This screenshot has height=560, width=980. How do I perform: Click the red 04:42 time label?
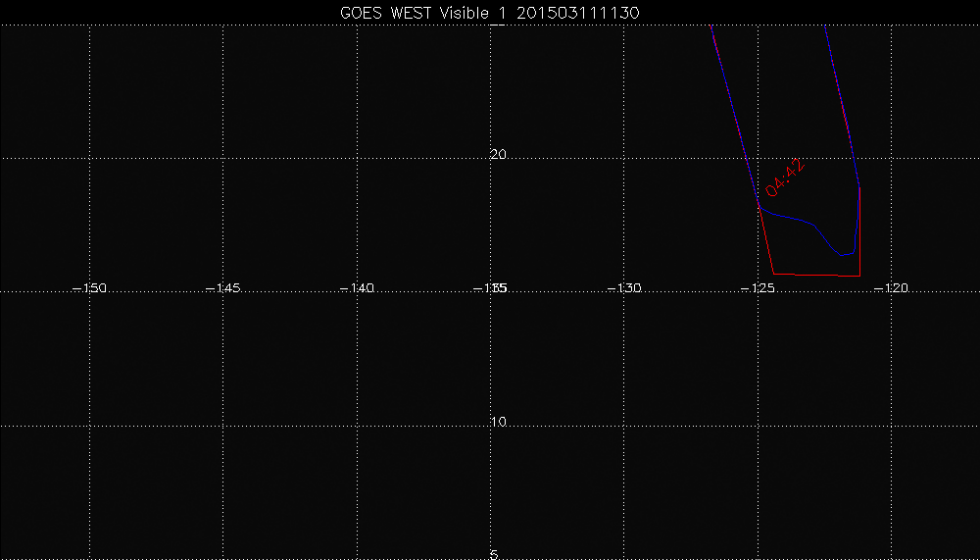[x=785, y=178]
